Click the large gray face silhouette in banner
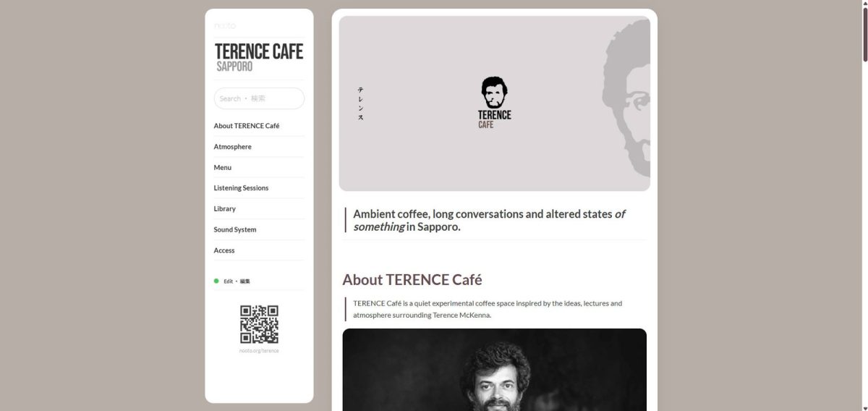Screen dimensions: 868x411 click(x=626, y=97)
